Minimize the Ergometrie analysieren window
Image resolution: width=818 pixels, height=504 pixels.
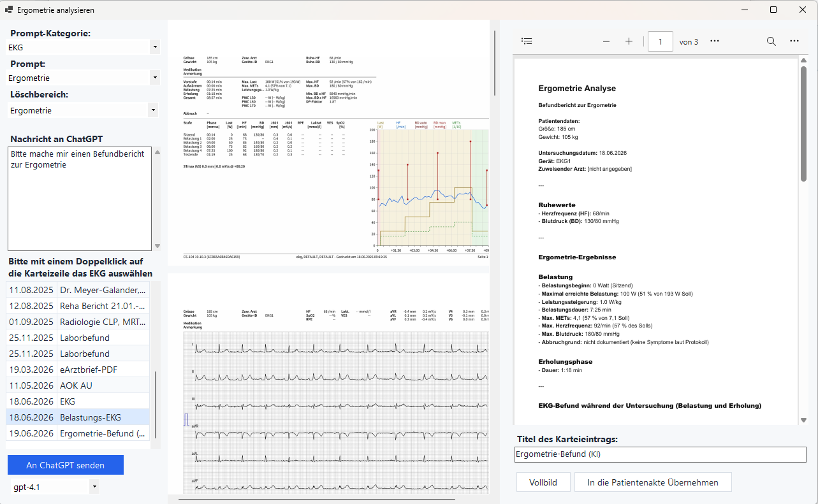tap(744, 10)
